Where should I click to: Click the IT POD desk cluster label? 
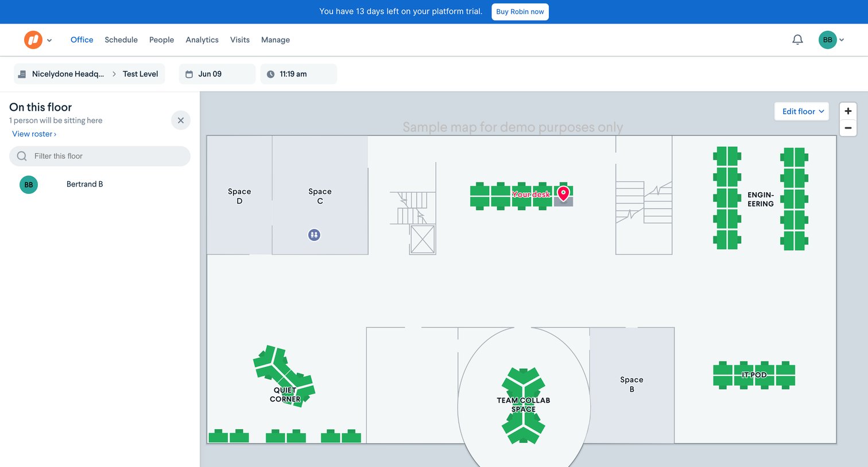(x=754, y=375)
